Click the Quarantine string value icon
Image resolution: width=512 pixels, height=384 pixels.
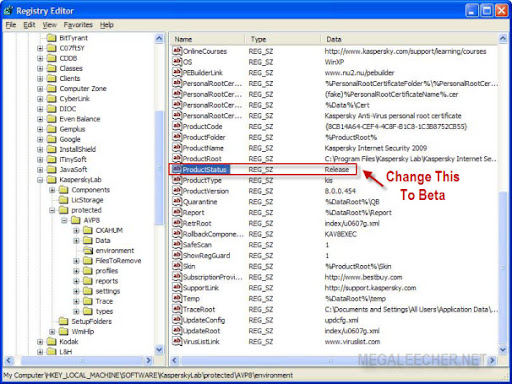177,201
